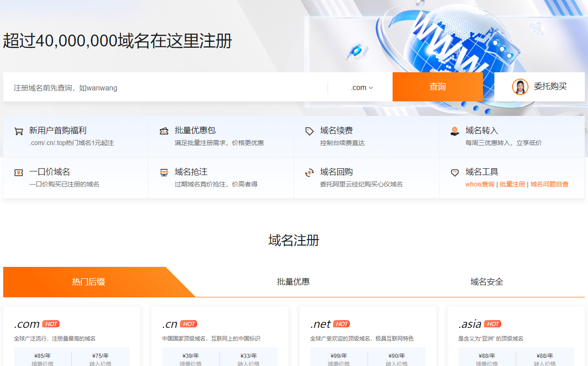Click the ¥85/年 renewal price

coord(42,356)
